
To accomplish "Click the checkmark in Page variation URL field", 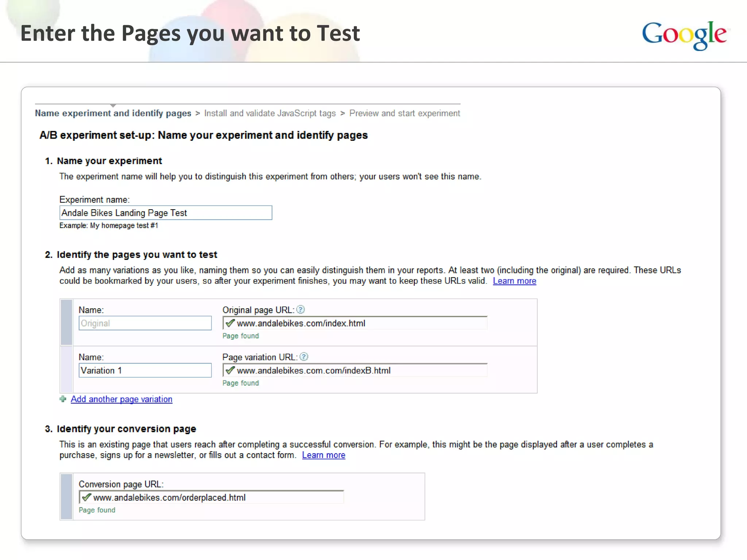I will pyautogui.click(x=230, y=370).
